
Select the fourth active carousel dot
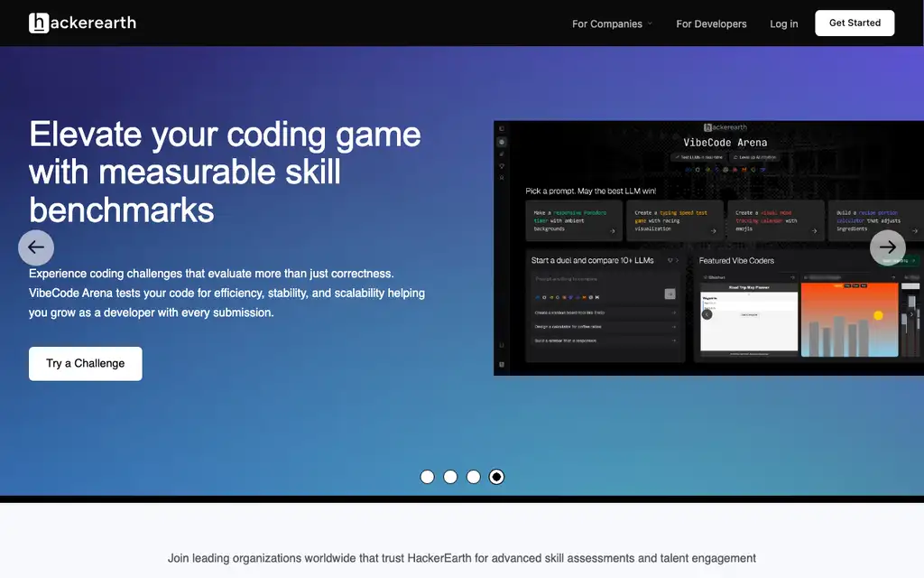coord(497,477)
